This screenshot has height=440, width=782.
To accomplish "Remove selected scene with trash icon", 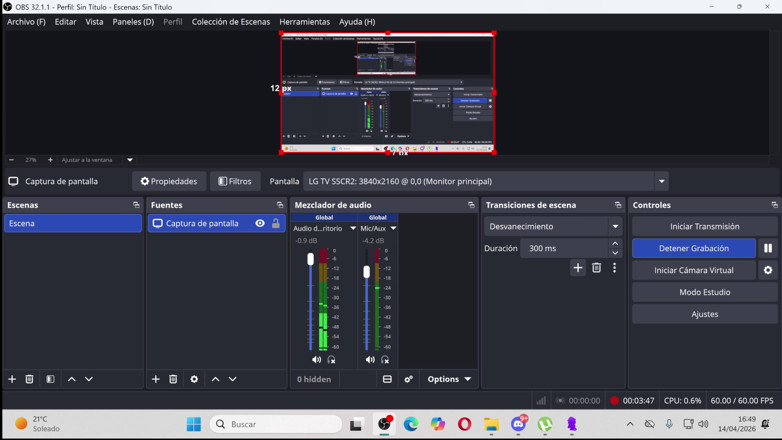I will (x=29, y=379).
